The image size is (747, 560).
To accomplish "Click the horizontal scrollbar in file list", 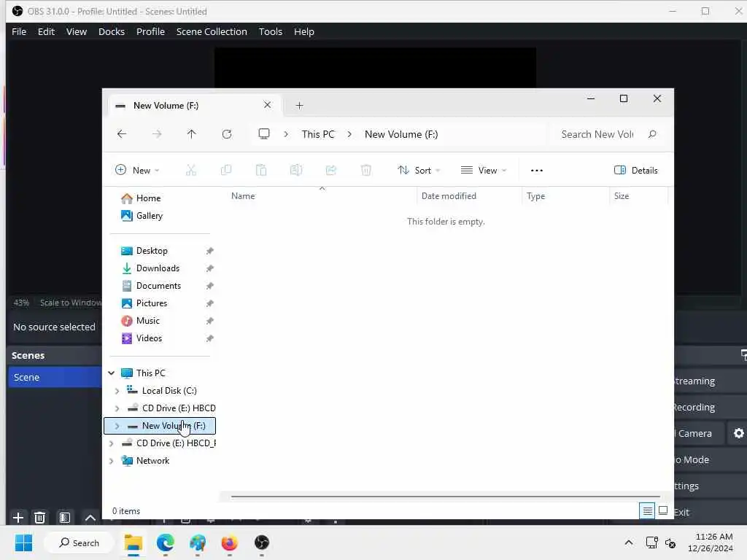I will coord(446,497).
